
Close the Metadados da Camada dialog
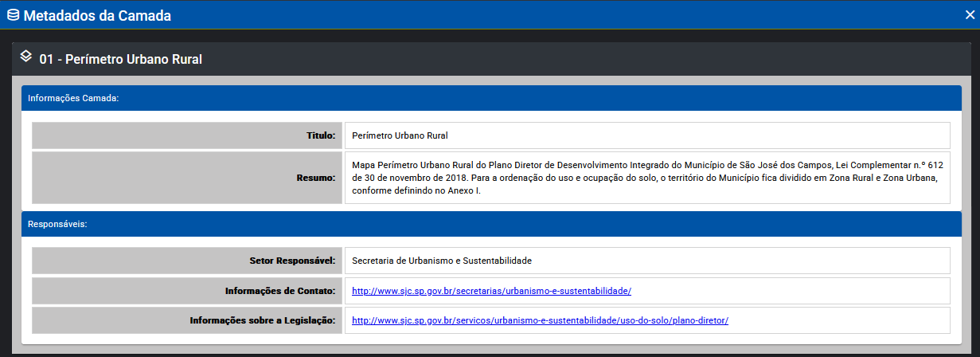pos(969,14)
